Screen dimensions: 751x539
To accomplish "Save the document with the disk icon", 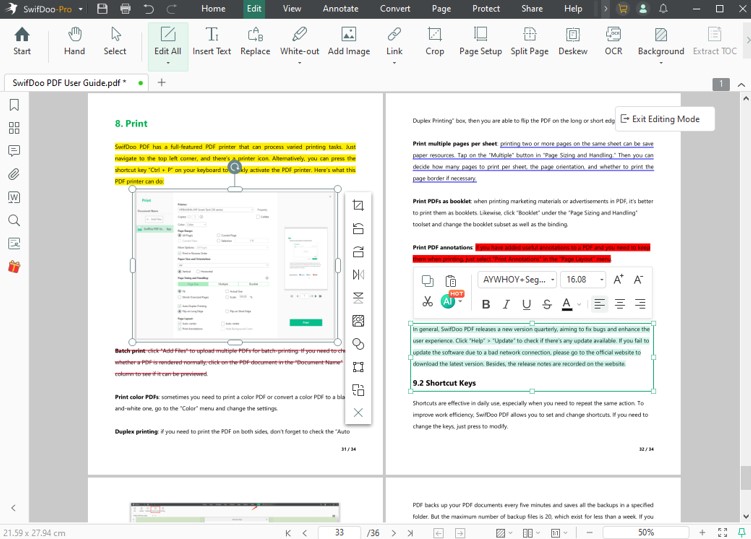I will [x=102, y=9].
